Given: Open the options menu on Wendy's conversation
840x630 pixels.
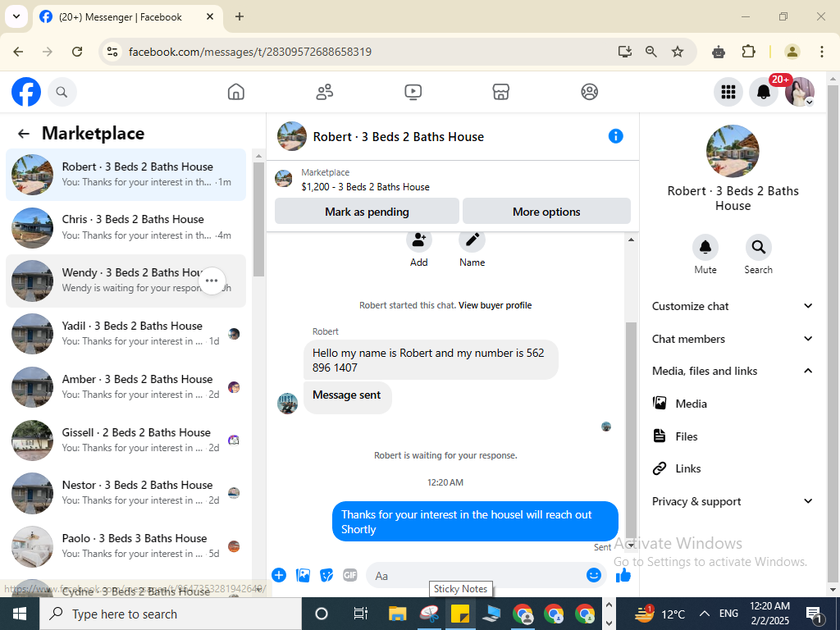Looking at the screenshot, I should (x=212, y=281).
